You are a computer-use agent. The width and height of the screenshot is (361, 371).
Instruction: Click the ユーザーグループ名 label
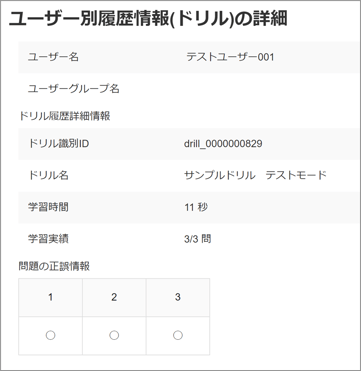[x=73, y=89]
